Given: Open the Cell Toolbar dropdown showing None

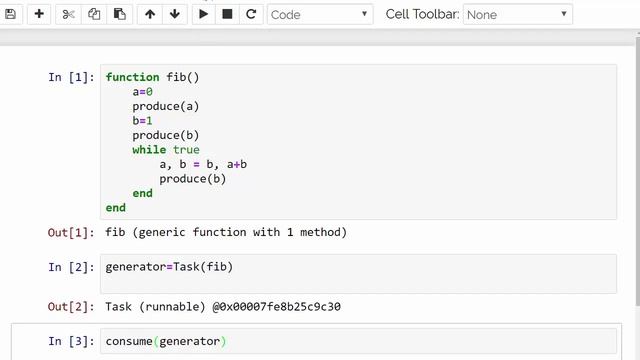Looking at the screenshot, I should pos(518,15).
